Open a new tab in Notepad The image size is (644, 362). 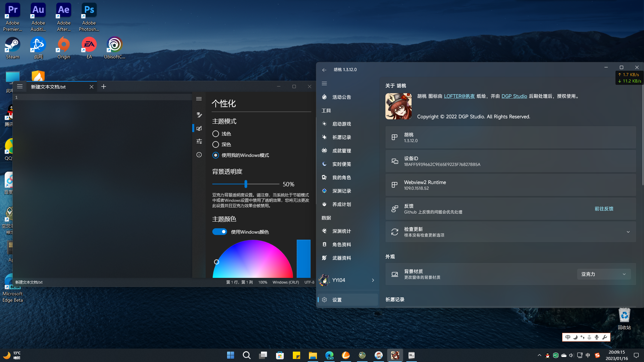[x=103, y=86]
